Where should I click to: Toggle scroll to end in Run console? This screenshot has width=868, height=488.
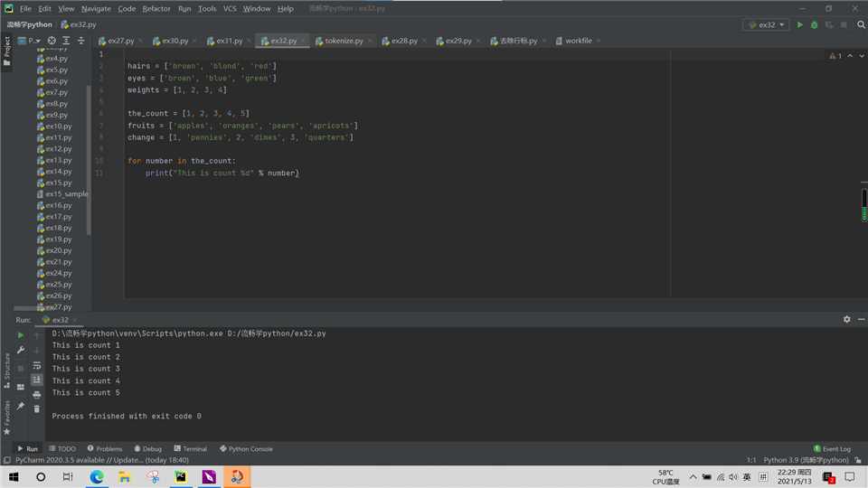(36, 380)
